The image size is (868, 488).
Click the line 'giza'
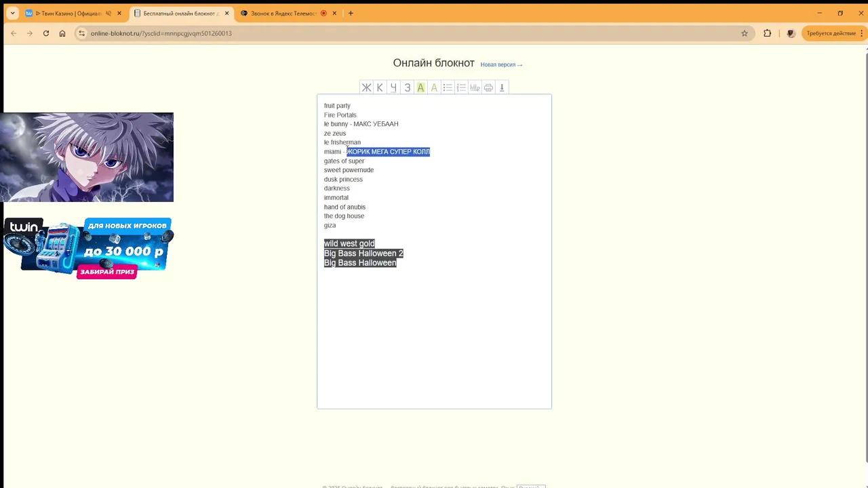pos(330,225)
